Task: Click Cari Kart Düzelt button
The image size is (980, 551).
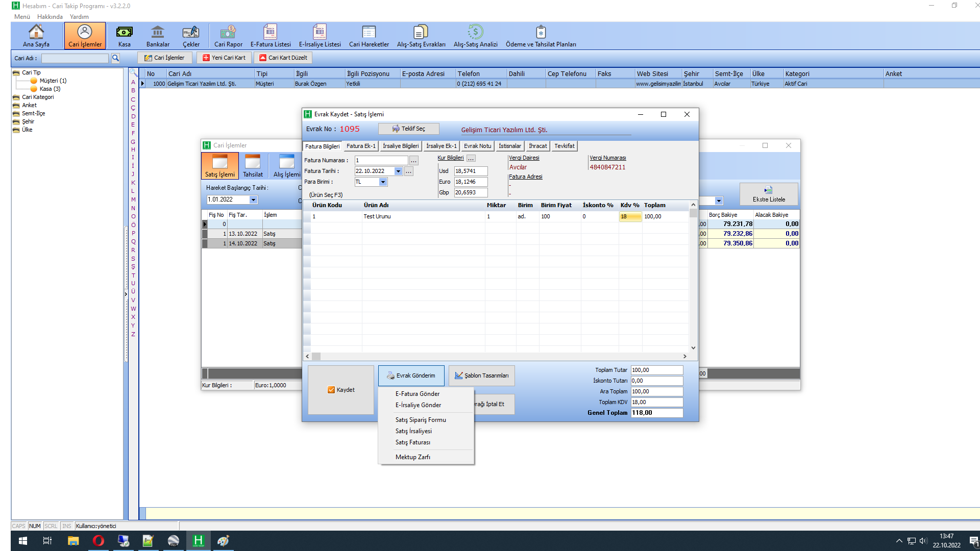Action: [x=283, y=58]
